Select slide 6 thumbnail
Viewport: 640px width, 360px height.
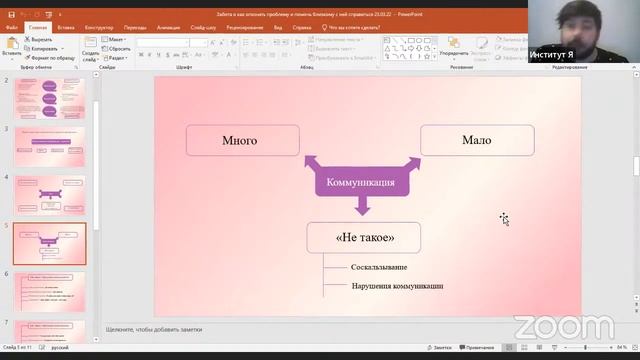point(50,292)
